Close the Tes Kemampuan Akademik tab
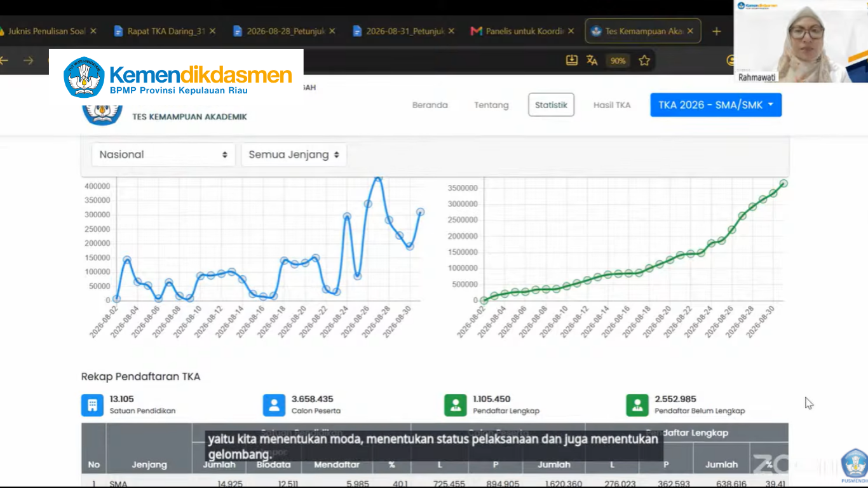Screen dimensions: 868x488 click(690, 30)
